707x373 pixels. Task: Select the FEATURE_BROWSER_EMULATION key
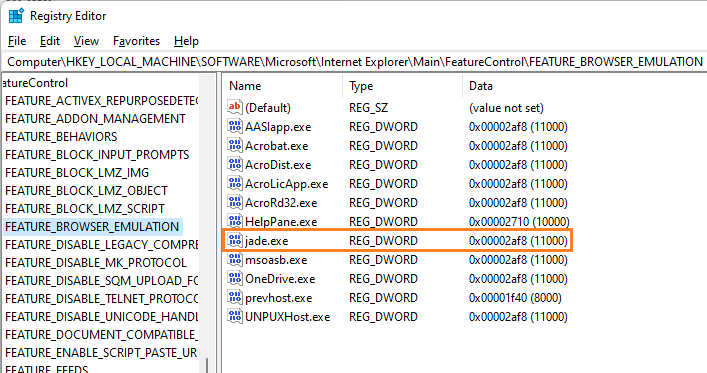click(x=92, y=226)
